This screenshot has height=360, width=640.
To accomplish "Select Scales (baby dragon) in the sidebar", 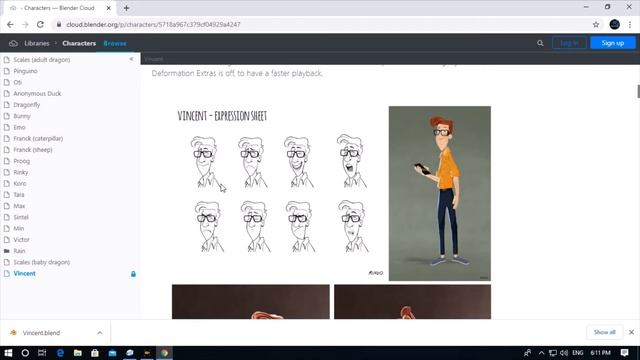I will [42, 262].
